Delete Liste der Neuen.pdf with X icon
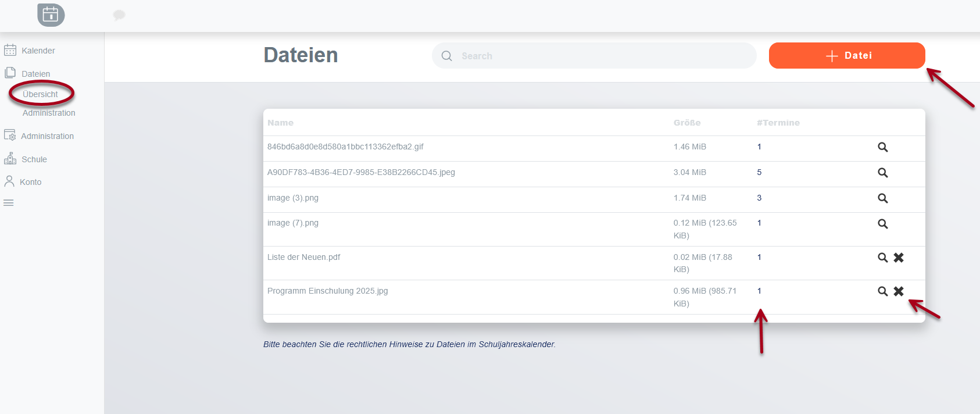 899,258
